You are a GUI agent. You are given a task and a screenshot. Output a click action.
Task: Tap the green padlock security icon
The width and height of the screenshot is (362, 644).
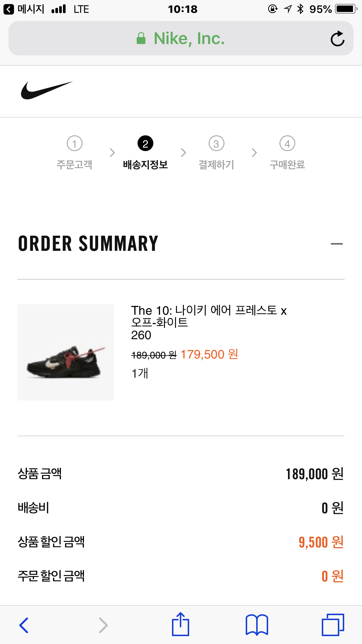141,38
